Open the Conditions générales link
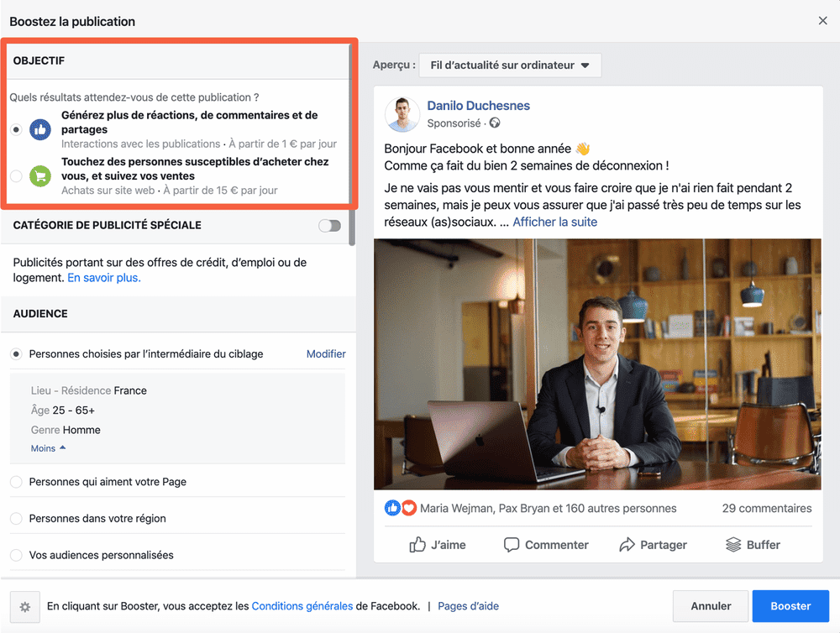Image resolution: width=840 pixels, height=633 pixels. (x=302, y=606)
